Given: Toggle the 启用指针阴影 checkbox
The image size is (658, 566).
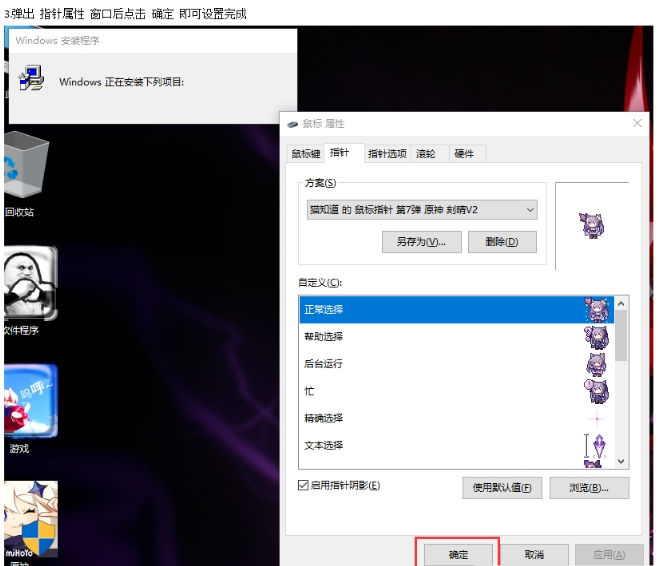Looking at the screenshot, I should 303,485.
